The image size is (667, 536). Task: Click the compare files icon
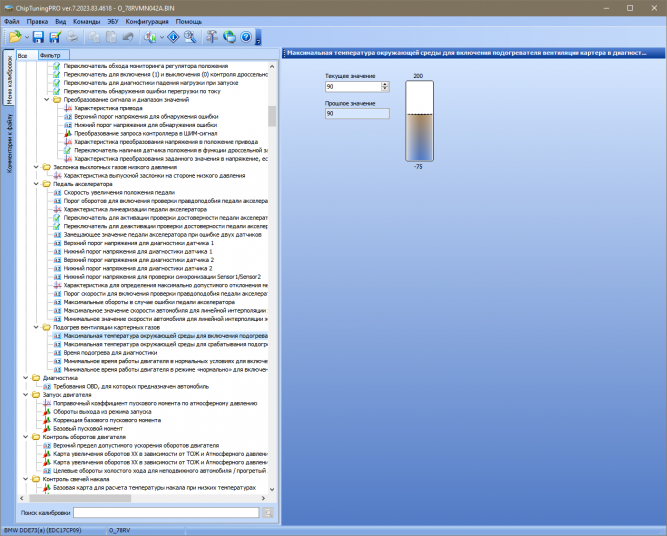pyautogui.click(x=149, y=37)
